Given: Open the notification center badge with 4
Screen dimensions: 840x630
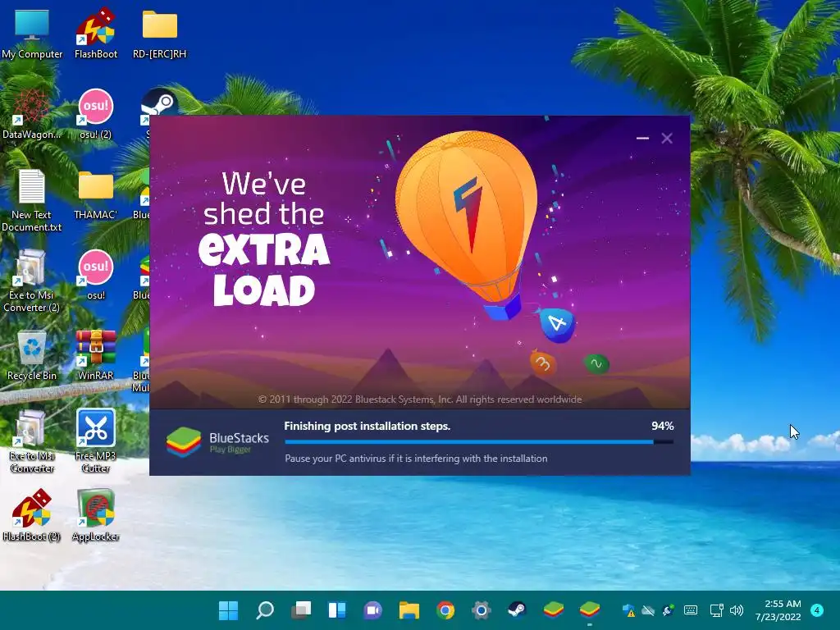Looking at the screenshot, I should pyautogui.click(x=817, y=610).
